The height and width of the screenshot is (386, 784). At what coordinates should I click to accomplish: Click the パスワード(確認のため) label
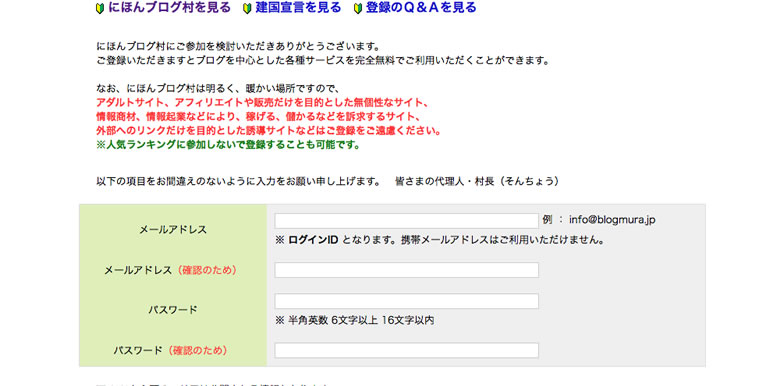(x=170, y=350)
